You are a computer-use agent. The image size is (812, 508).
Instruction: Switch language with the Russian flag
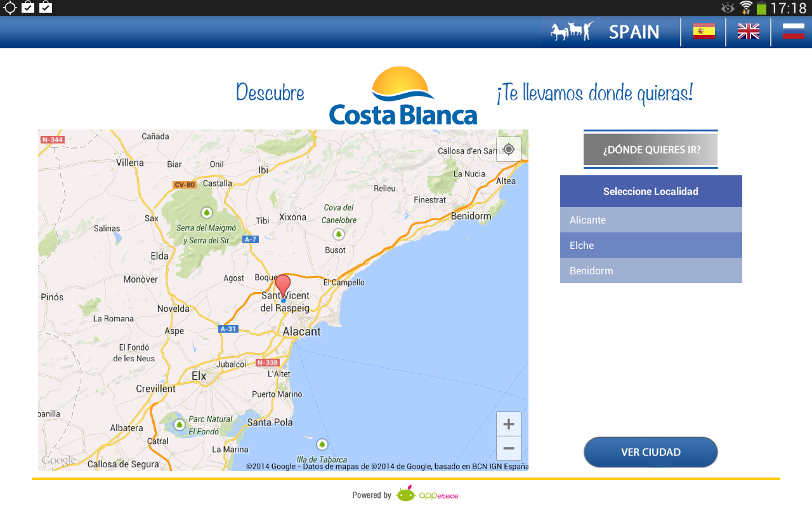coord(794,31)
